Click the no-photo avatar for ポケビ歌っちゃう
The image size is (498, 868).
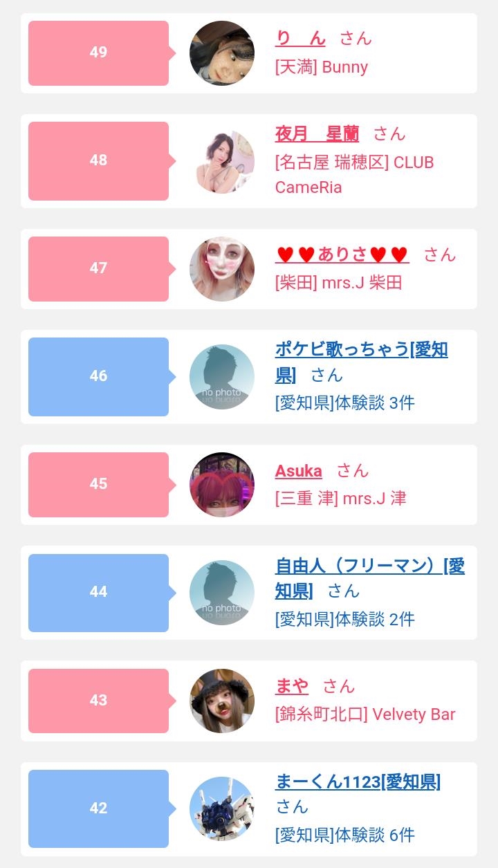click(222, 377)
